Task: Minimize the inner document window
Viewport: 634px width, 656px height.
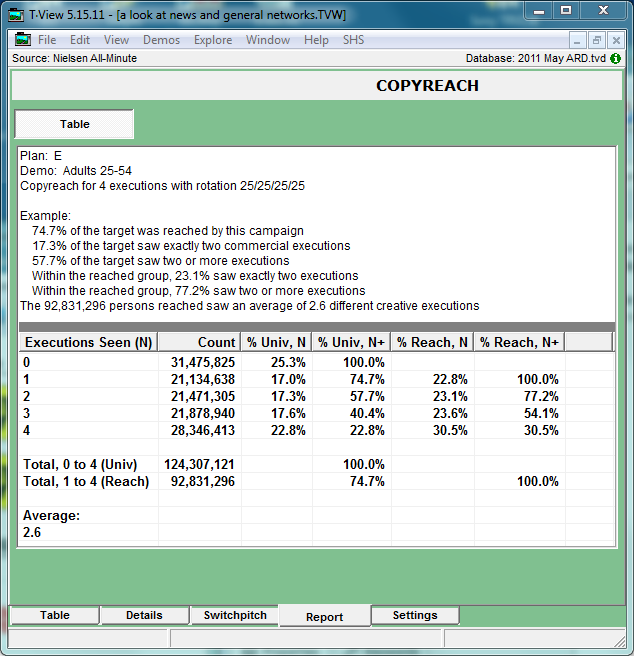Action: coord(577,41)
